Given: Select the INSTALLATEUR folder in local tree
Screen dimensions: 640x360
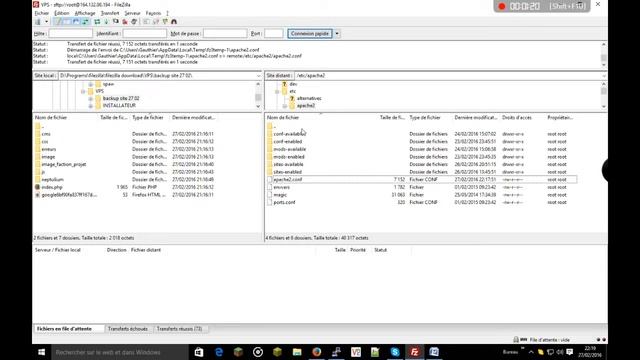Looking at the screenshot, I should [x=119, y=105].
